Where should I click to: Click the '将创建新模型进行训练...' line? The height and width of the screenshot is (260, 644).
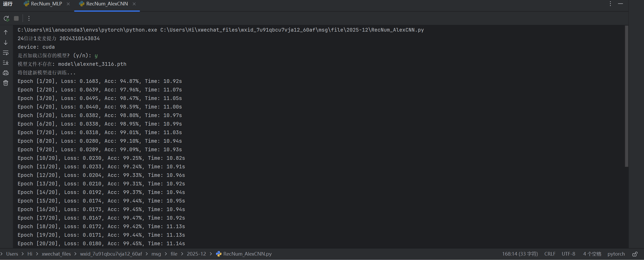coord(47,73)
